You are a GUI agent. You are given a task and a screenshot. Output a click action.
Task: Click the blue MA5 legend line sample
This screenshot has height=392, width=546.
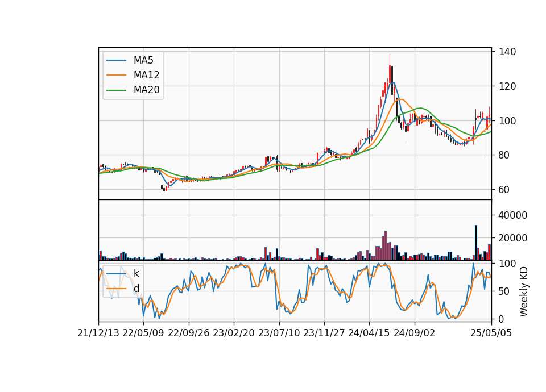pyautogui.click(x=116, y=60)
